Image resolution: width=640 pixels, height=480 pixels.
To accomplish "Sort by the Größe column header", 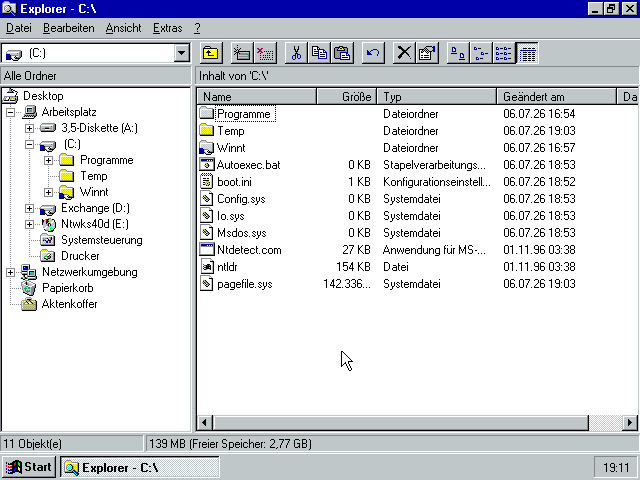I will pyautogui.click(x=347, y=97).
